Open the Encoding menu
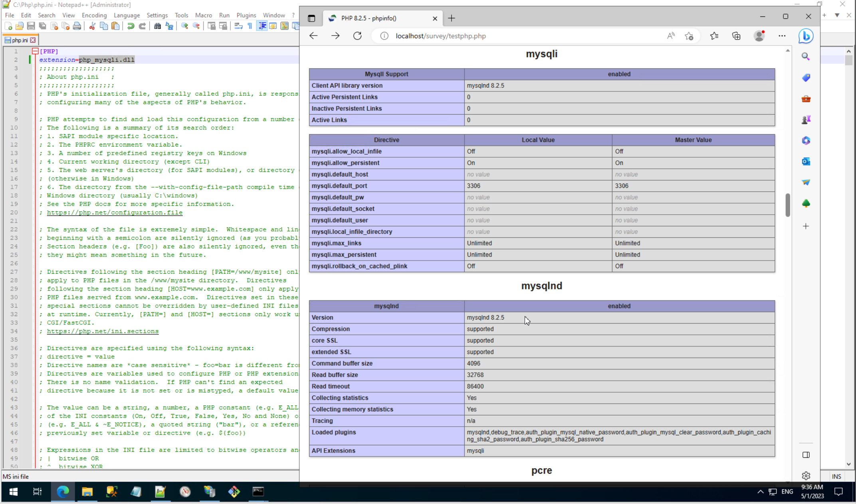This screenshot has width=856, height=504. click(94, 15)
